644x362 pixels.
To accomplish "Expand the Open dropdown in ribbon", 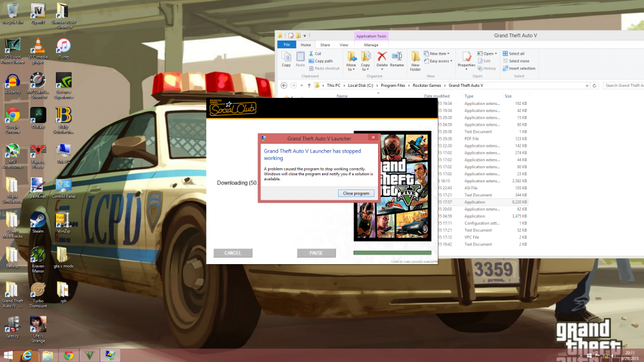I will 496,54.
